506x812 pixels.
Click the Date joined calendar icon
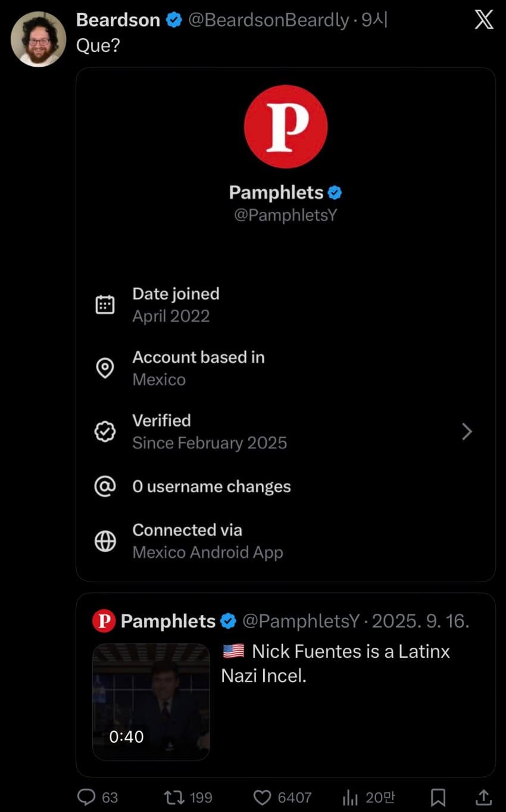105,305
